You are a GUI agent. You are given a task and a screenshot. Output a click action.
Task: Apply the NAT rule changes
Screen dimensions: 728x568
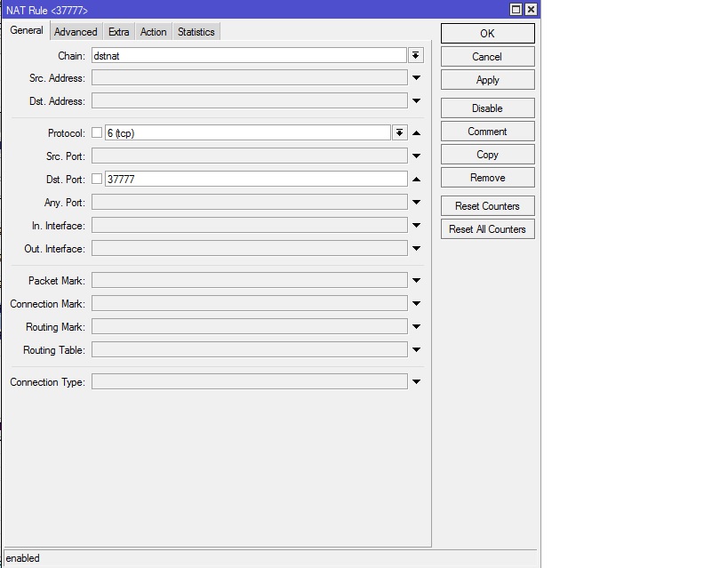tap(487, 80)
